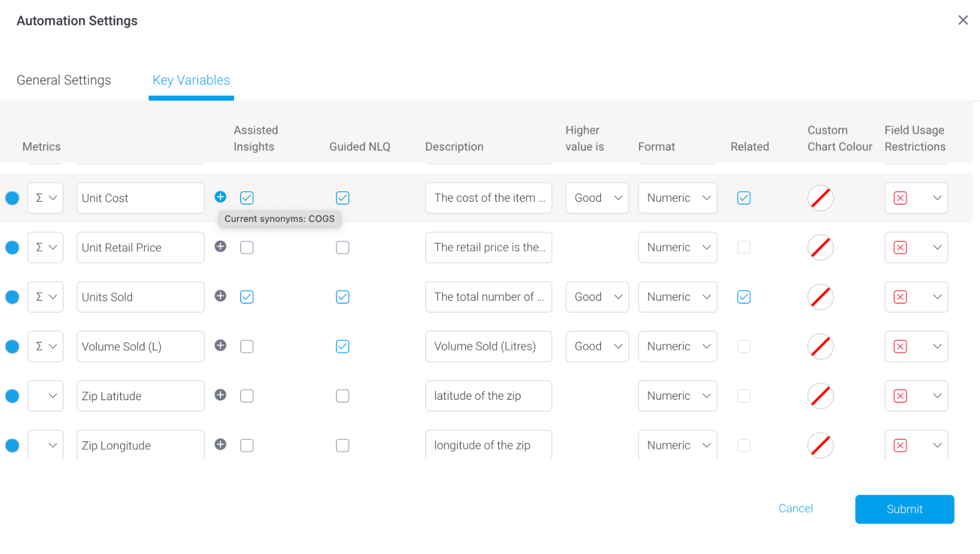Open Higher value is dropdown for Unit Cost
The width and height of the screenshot is (980, 554).
click(597, 198)
